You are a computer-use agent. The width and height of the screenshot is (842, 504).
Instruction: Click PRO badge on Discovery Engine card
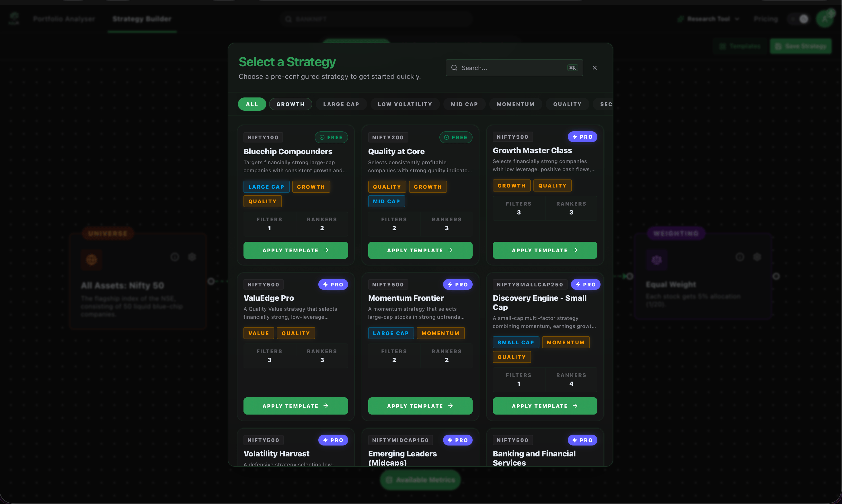(x=585, y=285)
